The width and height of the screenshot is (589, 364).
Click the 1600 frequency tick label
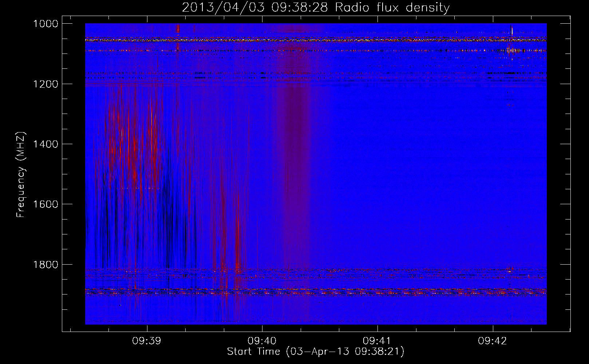(46, 204)
